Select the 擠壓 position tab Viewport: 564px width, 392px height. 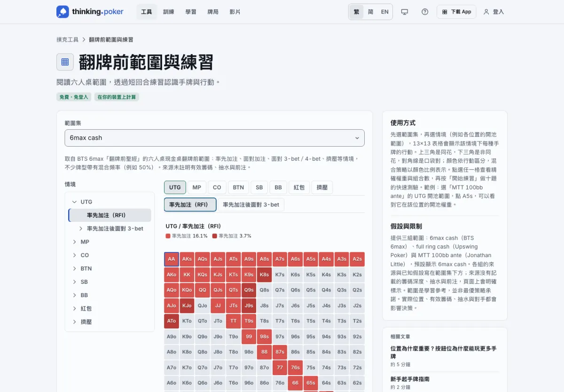(322, 187)
